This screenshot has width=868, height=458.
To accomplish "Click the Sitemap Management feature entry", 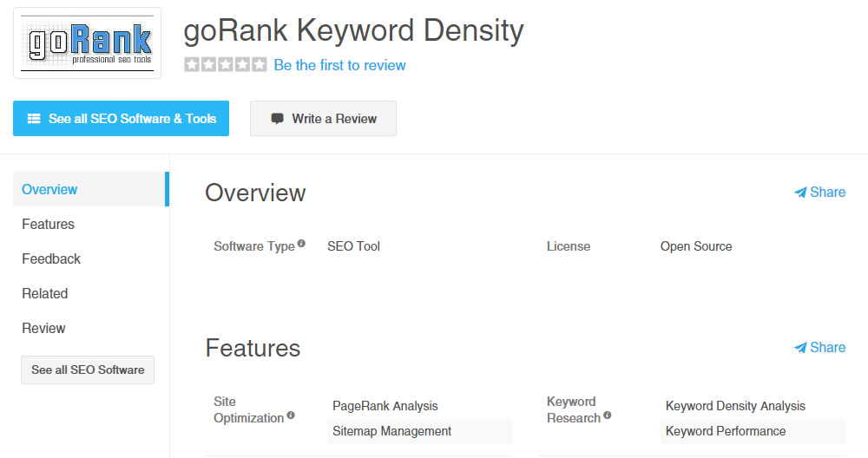I will point(392,431).
